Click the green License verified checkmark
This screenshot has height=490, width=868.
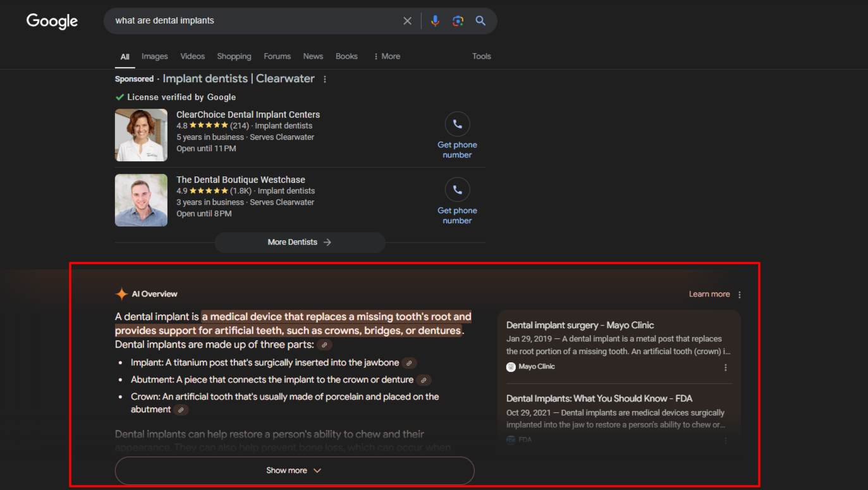click(119, 97)
